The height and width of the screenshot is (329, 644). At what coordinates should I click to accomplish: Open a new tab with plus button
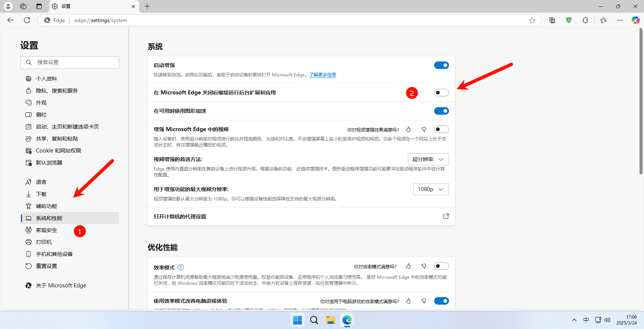pos(147,6)
